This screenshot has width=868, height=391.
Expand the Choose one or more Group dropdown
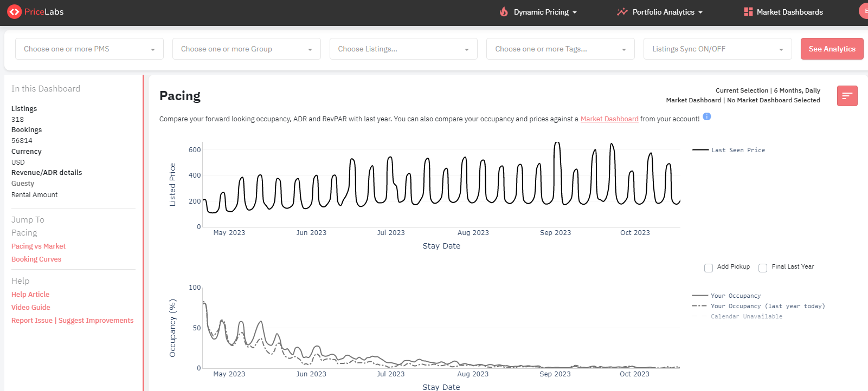[247, 49]
